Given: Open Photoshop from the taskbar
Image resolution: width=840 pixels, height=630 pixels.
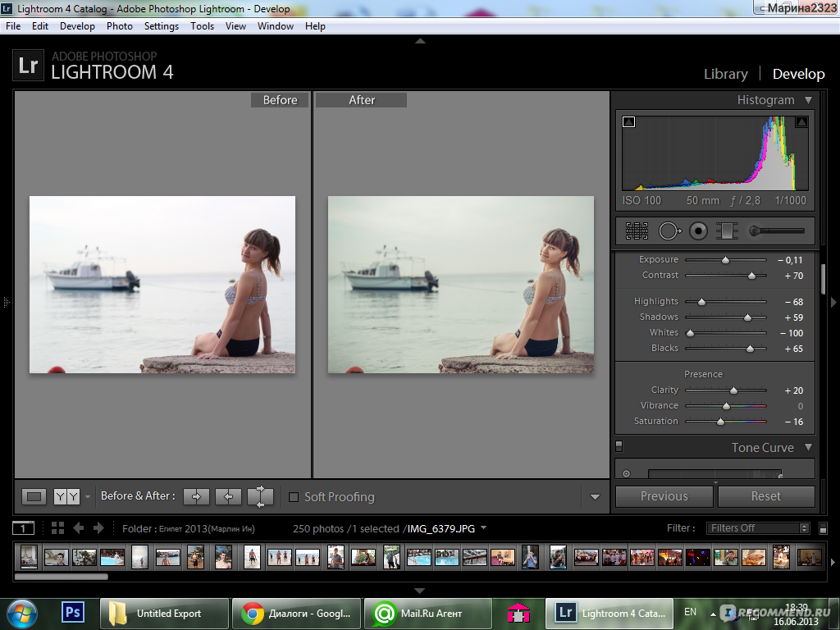Looking at the screenshot, I should [73, 612].
